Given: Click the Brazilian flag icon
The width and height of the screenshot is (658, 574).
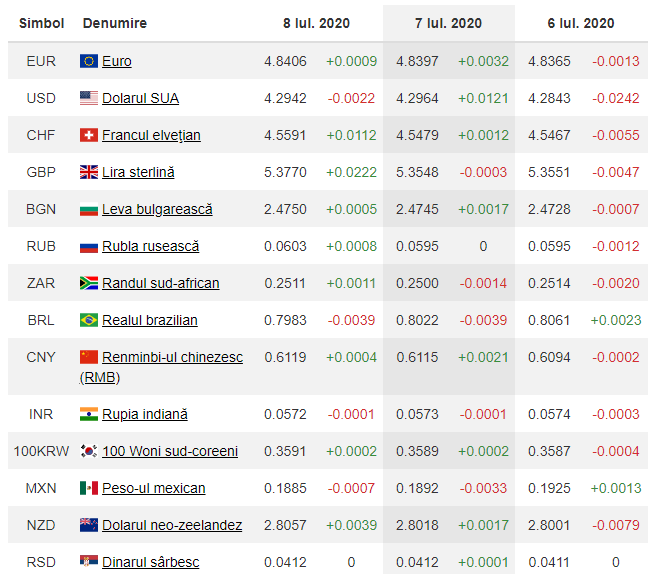Looking at the screenshot, I should (89, 320).
